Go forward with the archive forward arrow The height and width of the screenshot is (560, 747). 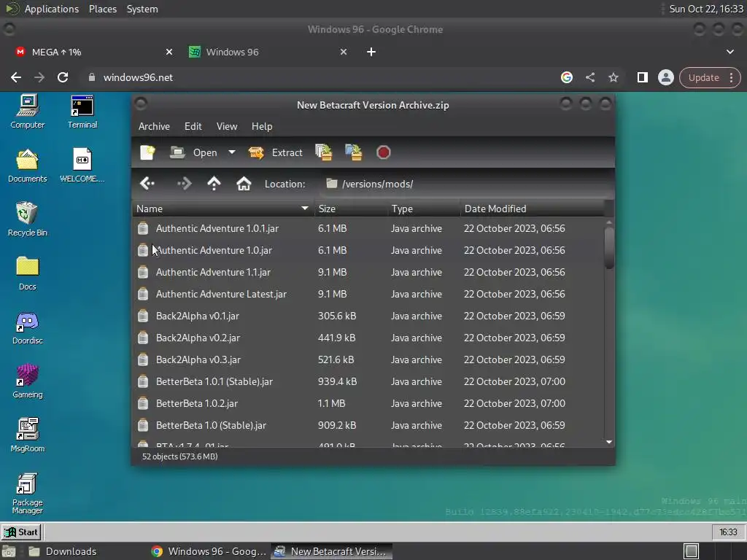pos(184,183)
